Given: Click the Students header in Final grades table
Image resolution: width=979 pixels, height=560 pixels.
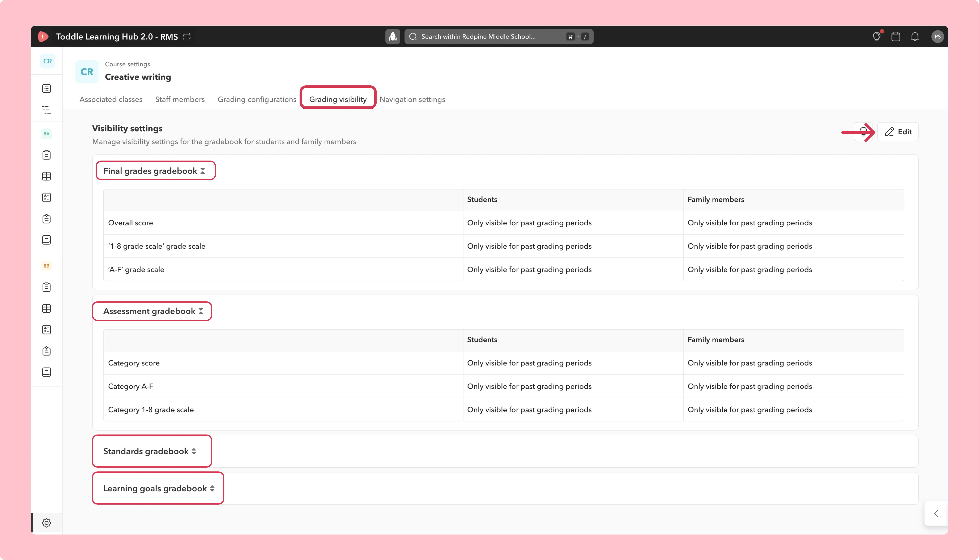Looking at the screenshot, I should click(482, 200).
